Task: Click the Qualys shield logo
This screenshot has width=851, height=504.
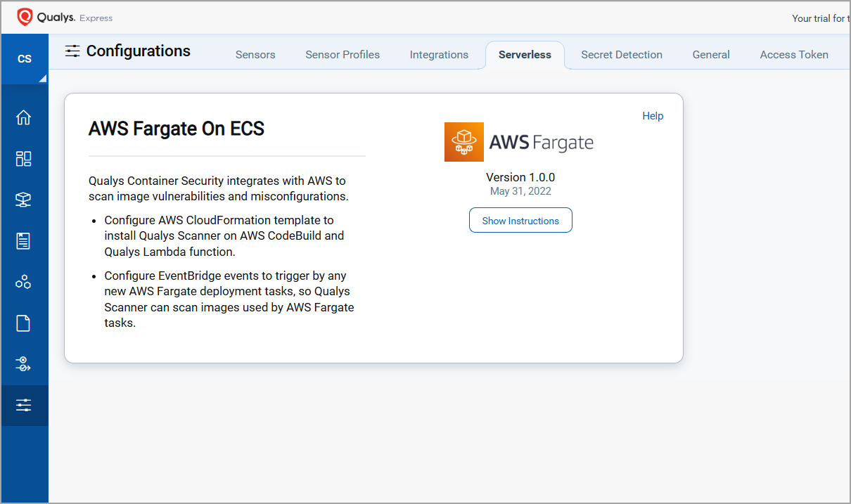Action: tap(25, 17)
